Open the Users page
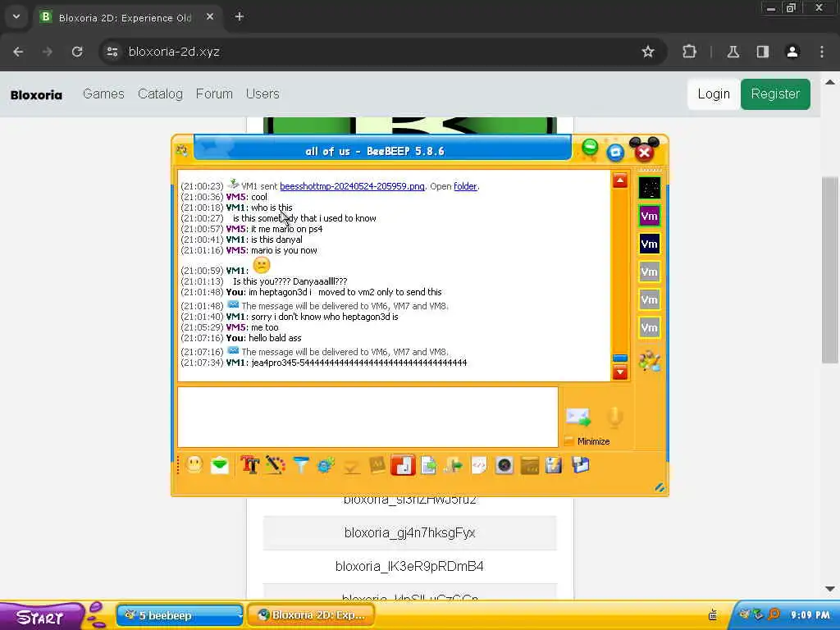This screenshot has width=840, height=630. (x=262, y=94)
